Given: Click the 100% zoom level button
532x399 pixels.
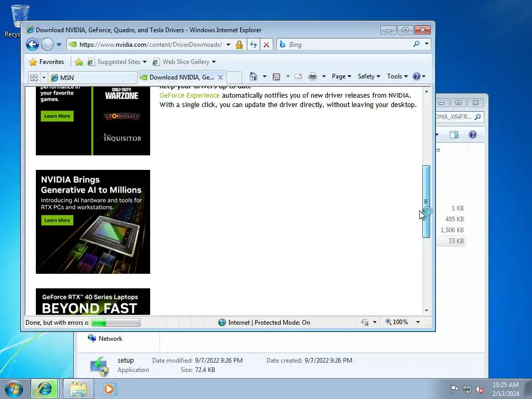Looking at the screenshot, I should pyautogui.click(x=397, y=322).
